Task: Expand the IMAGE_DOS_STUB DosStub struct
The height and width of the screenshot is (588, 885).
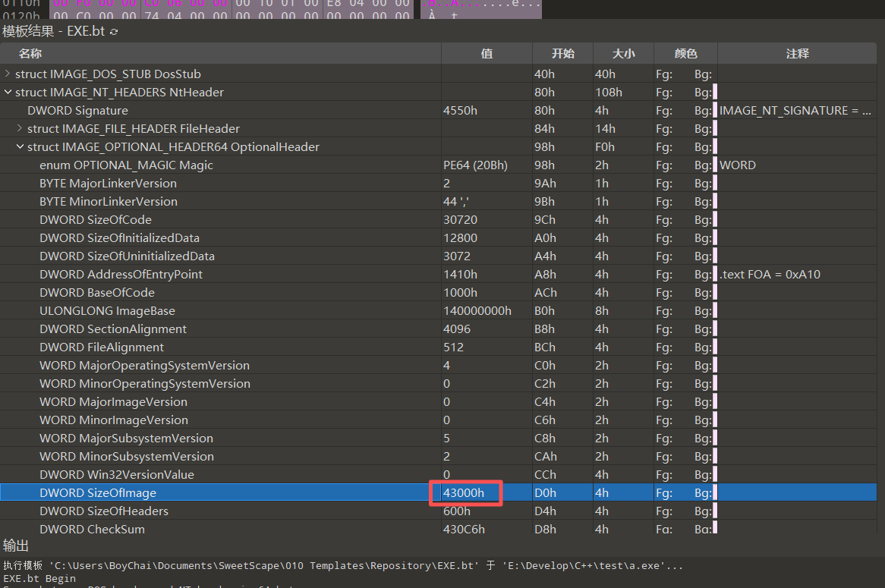Action: (8, 74)
